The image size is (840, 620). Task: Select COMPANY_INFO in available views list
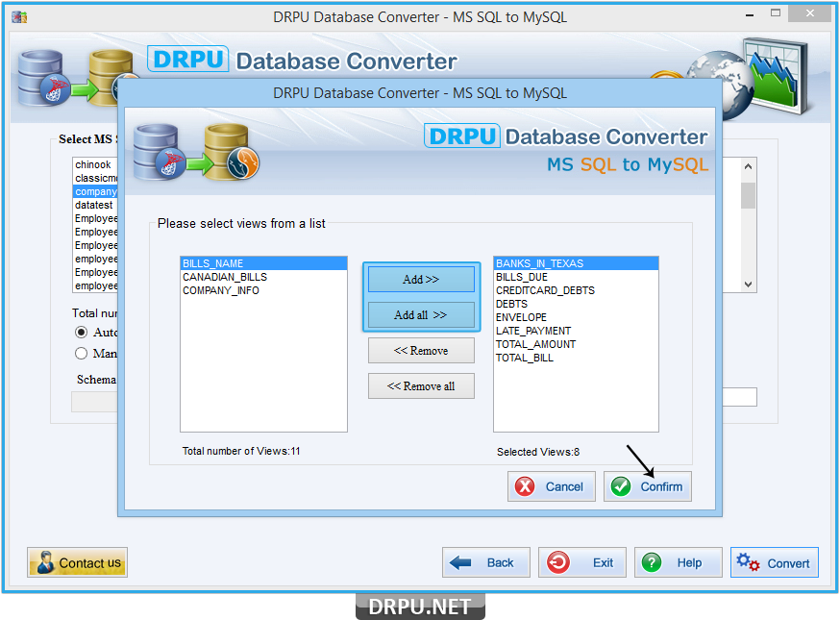click(x=263, y=290)
